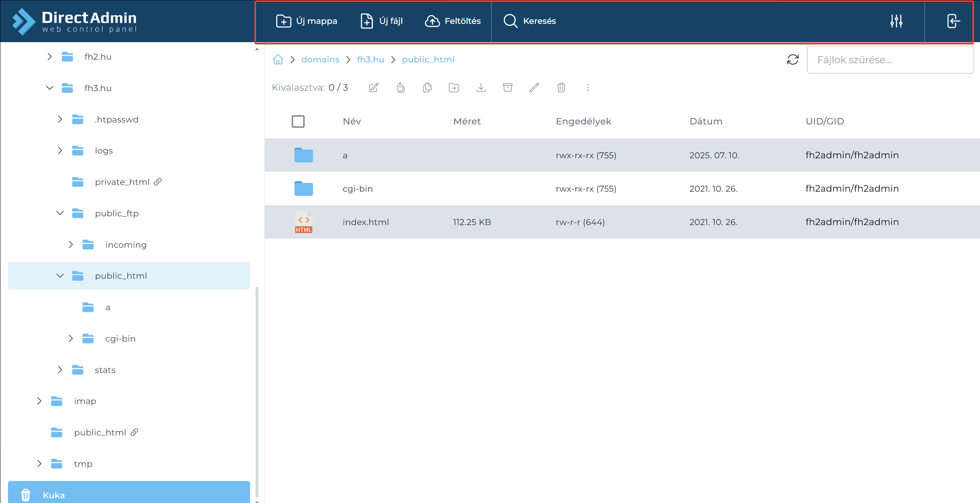Expand the tmp tree node
Viewport: 980px width, 503px height.
point(39,464)
